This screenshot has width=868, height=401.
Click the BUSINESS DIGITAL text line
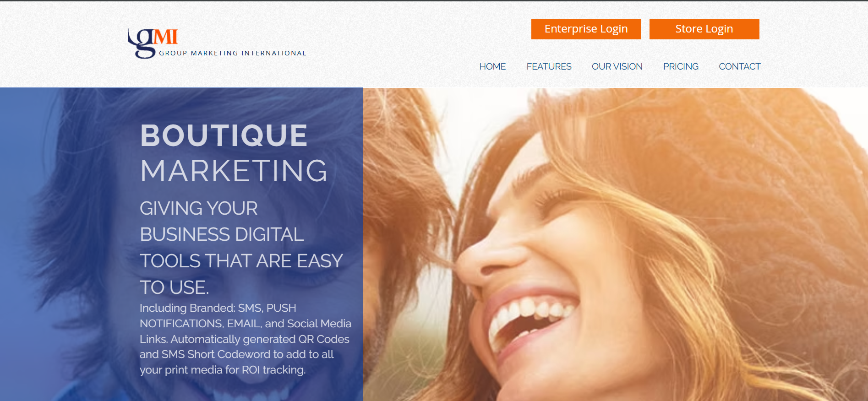[x=222, y=234]
